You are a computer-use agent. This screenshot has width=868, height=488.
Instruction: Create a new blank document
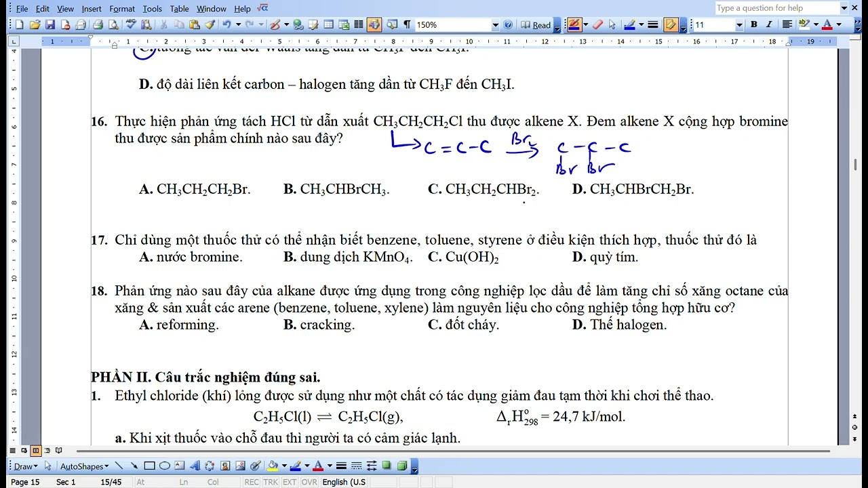coord(19,25)
